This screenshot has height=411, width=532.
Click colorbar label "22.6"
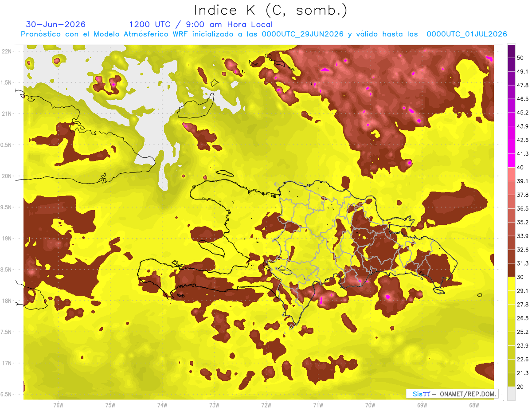523,359
